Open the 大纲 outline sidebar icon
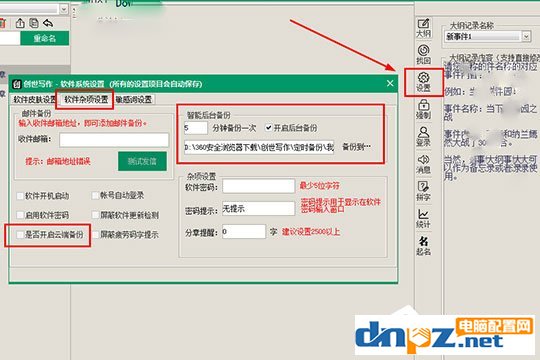 (x=423, y=28)
